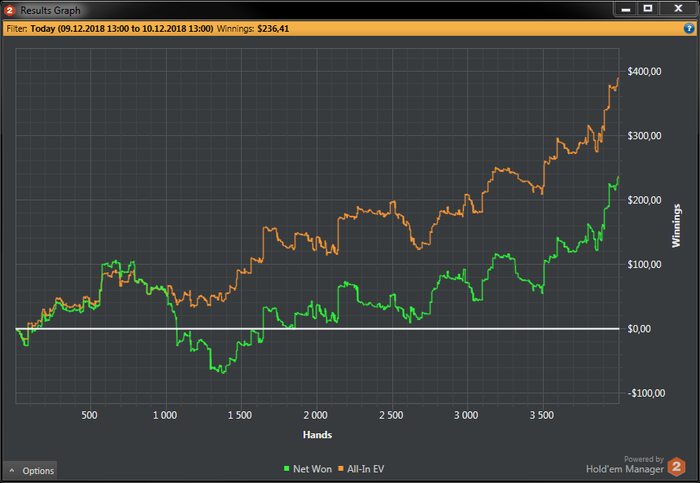This screenshot has width=700, height=483.
Task: Click the Hands axis label
Action: [x=317, y=435]
